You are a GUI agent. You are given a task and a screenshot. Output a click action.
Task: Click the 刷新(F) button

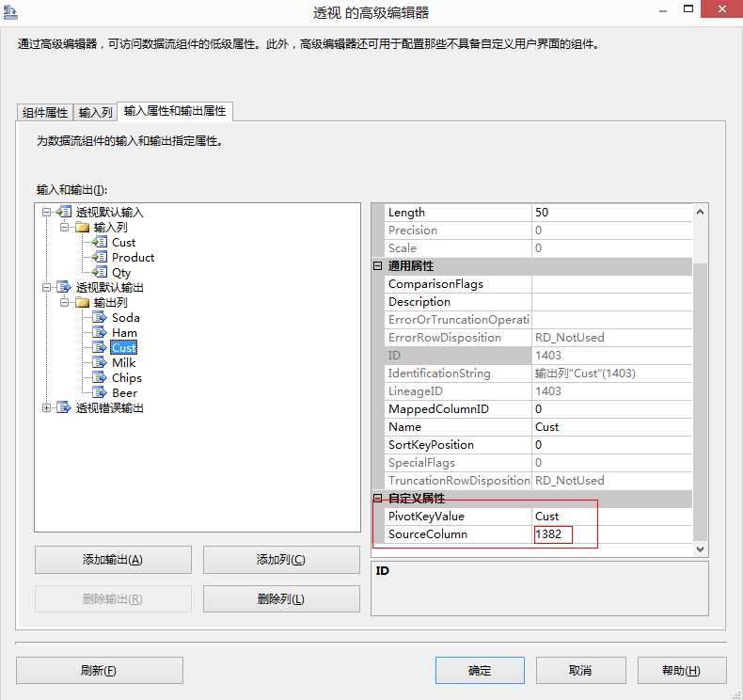click(x=99, y=671)
